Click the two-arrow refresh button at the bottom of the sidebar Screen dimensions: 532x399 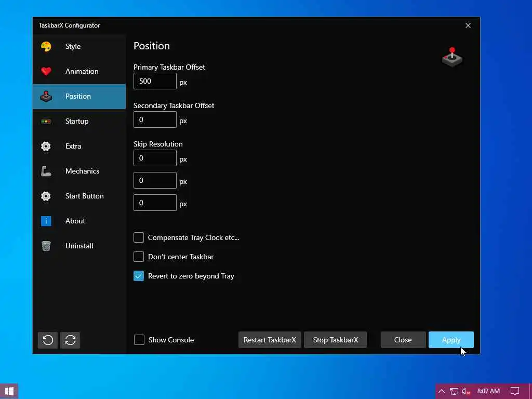[x=70, y=340]
